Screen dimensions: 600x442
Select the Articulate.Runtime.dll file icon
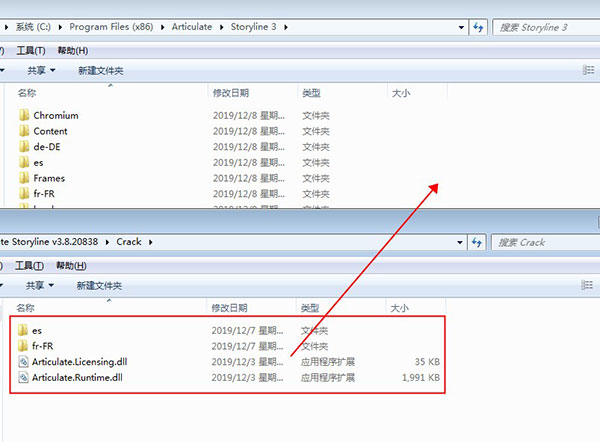click(x=23, y=377)
